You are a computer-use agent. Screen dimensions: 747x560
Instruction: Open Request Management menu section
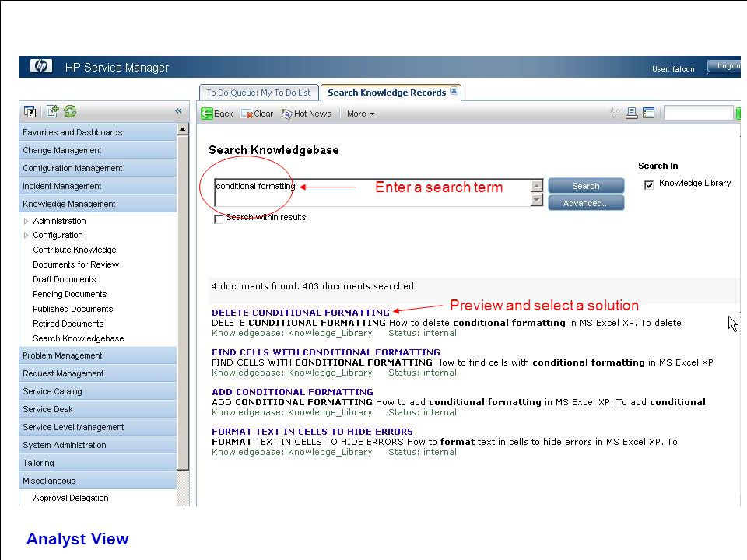tap(98, 374)
